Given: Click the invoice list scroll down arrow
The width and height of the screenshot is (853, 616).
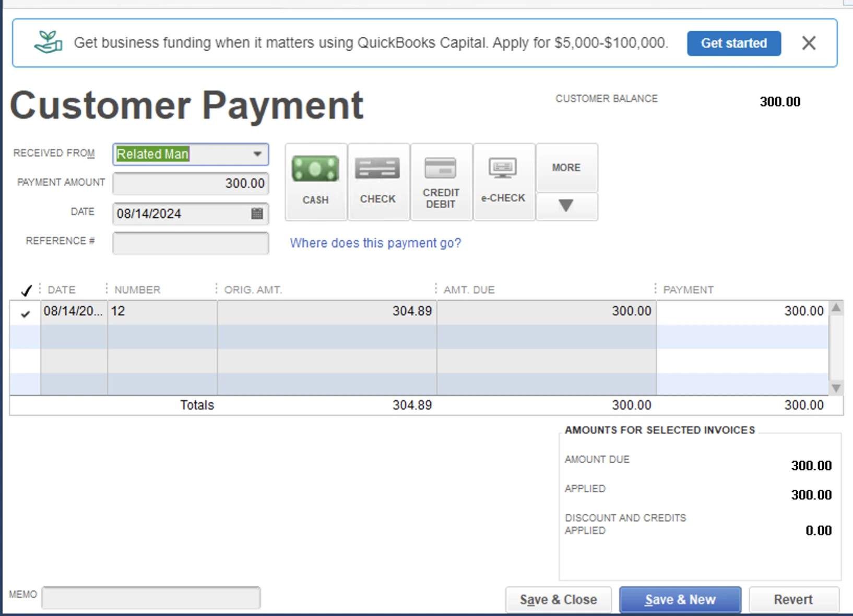Looking at the screenshot, I should 836,388.
